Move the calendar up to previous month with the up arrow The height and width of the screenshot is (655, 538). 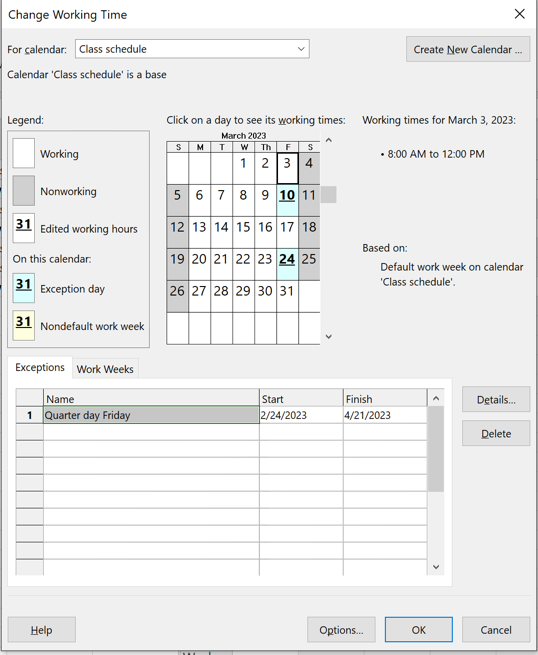click(x=329, y=140)
